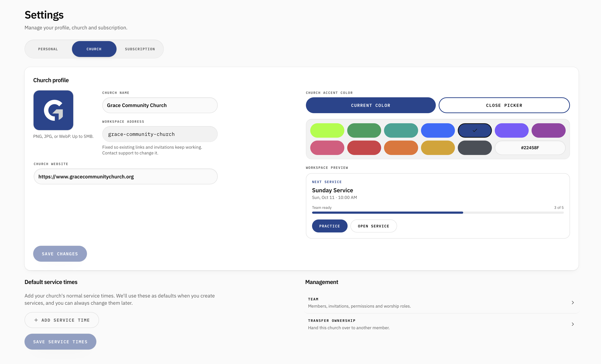Click the '3 of 5' team count
Screen dimensions: 601x364
click(559, 207)
